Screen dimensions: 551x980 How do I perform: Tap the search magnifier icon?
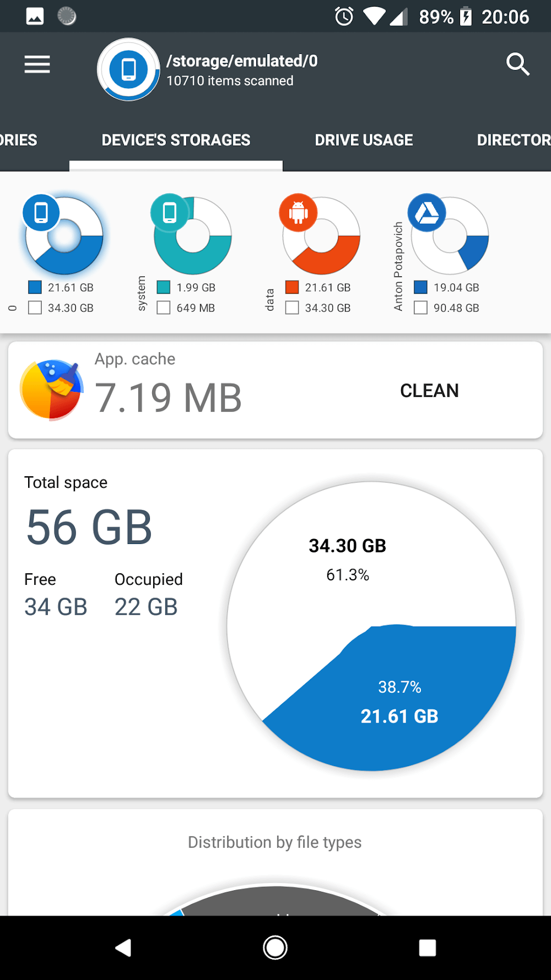pyautogui.click(x=517, y=64)
